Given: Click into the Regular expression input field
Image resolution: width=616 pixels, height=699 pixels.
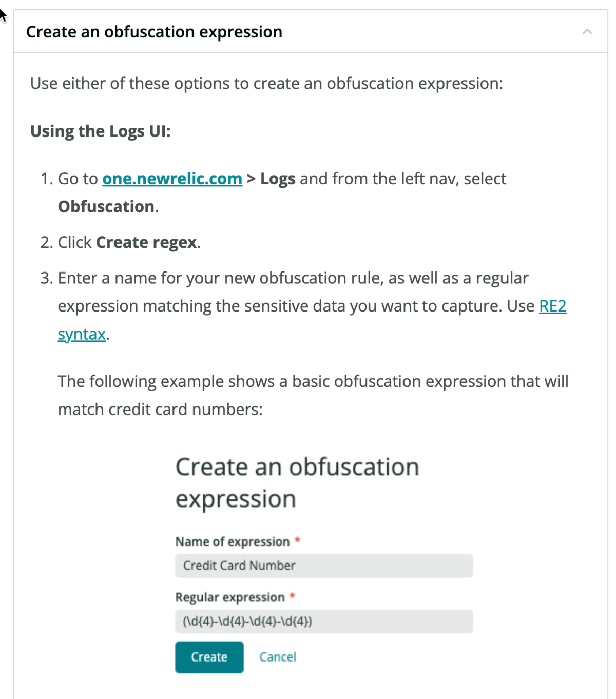Looking at the screenshot, I should pyautogui.click(x=323, y=622).
